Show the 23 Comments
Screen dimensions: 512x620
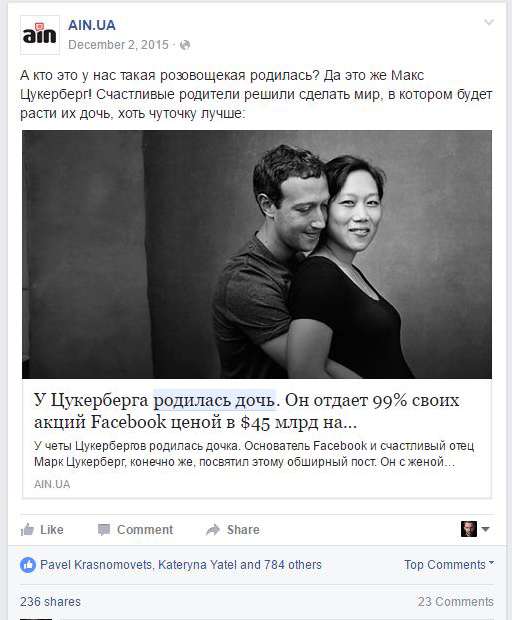456,601
